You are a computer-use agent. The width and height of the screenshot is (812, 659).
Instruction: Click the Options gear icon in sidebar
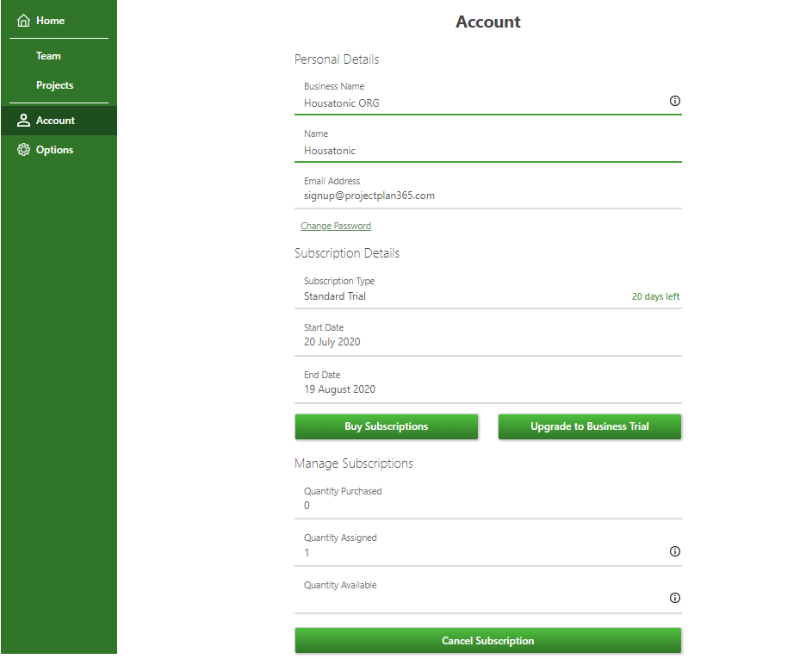point(23,150)
